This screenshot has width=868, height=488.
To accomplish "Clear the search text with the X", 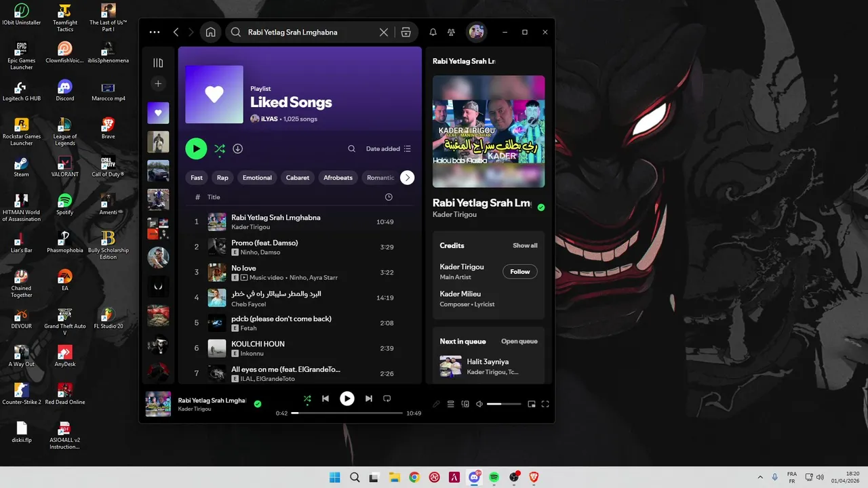I will coord(384,32).
